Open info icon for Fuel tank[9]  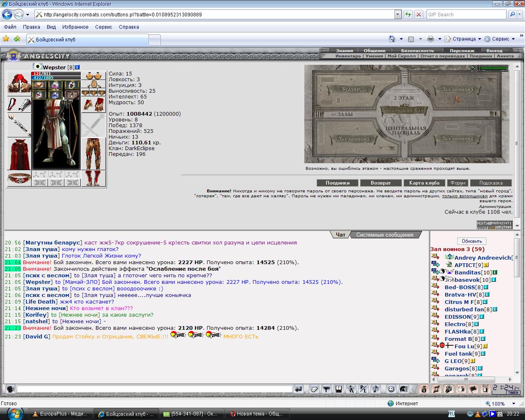pos(483,354)
